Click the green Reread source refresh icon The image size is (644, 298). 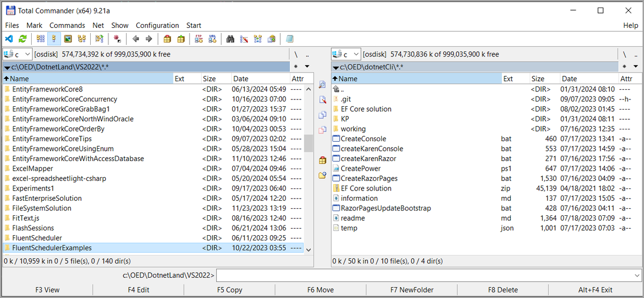[23, 39]
